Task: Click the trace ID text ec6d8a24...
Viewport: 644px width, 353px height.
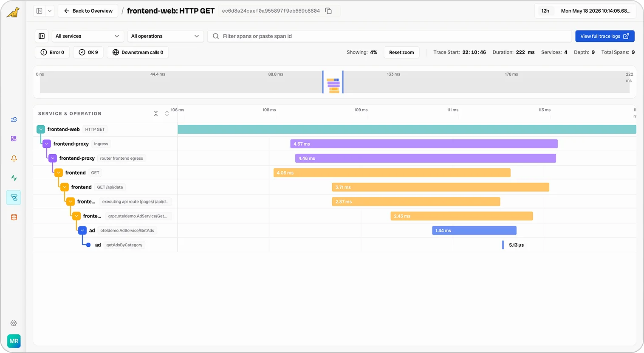Action: (271, 11)
